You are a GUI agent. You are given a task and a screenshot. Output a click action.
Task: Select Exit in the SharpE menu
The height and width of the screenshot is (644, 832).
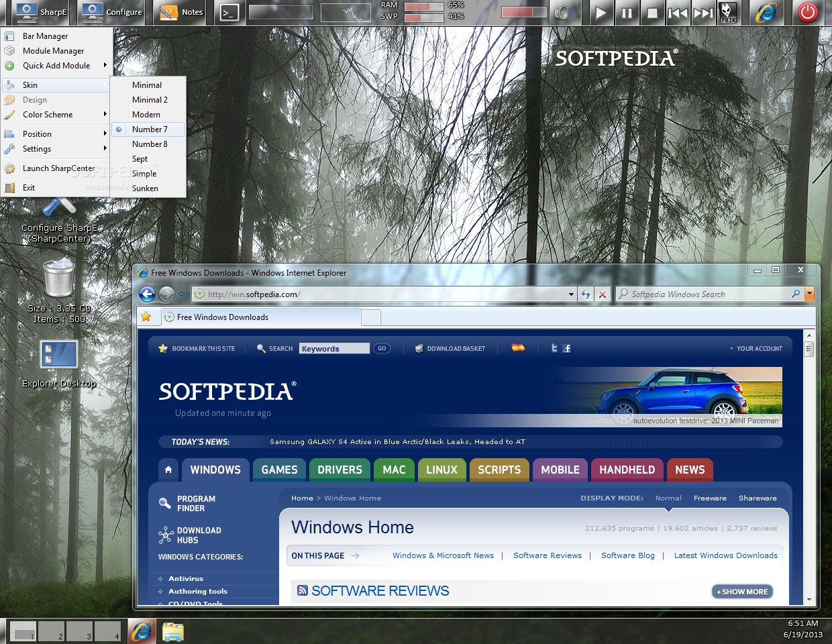coord(57,188)
